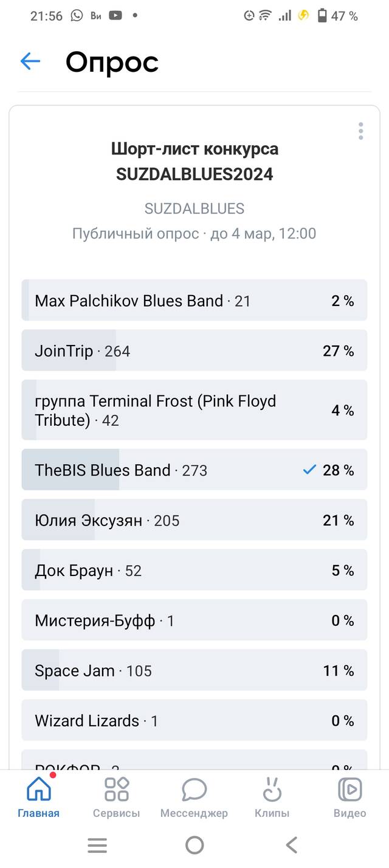The height and width of the screenshot is (868, 389).
Task: Tap Android recent apps button
Action: click(97, 845)
